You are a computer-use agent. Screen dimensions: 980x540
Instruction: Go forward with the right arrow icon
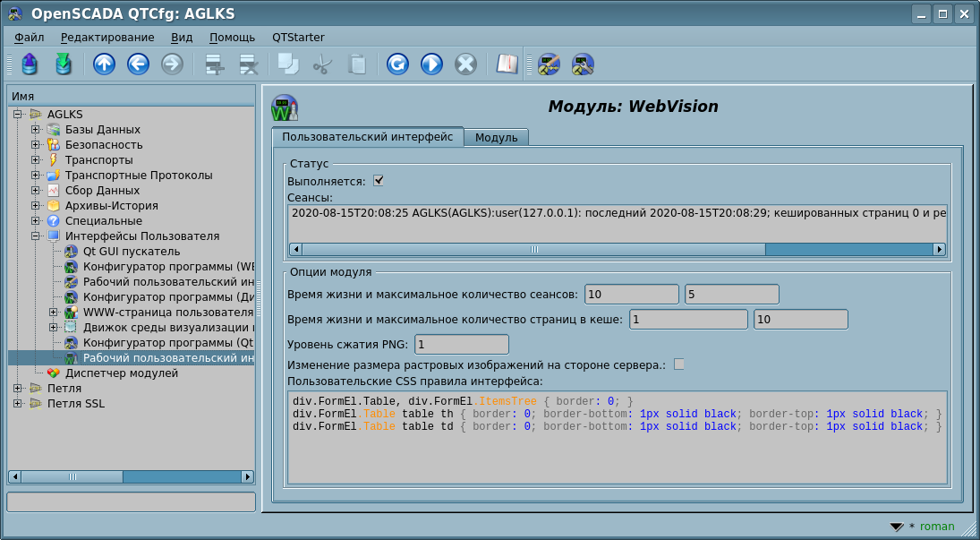tap(172, 64)
